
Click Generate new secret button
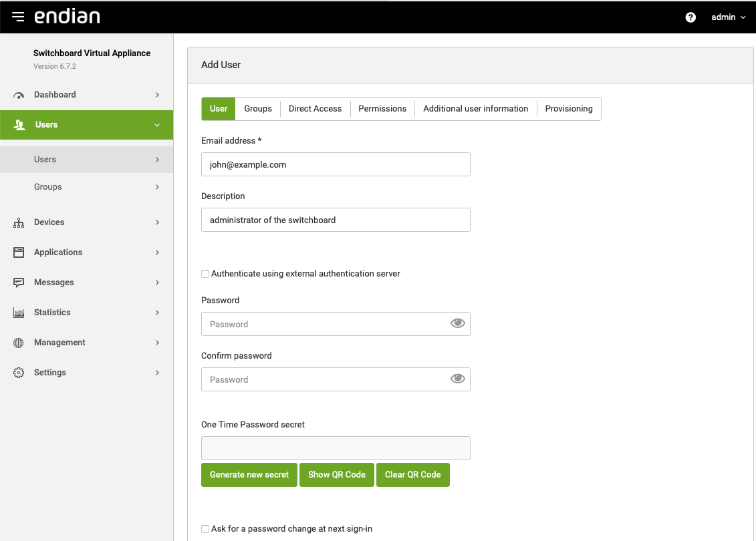pyautogui.click(x=249, y=475)
